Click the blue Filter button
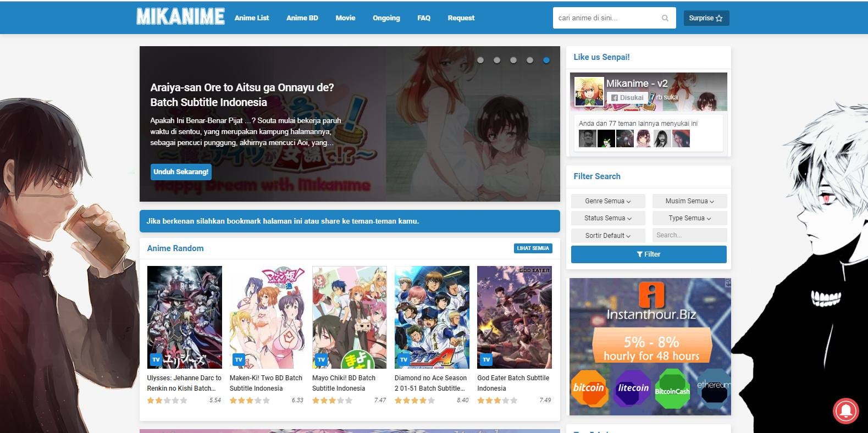Viewport: 868px width, 433px height. 649,254
